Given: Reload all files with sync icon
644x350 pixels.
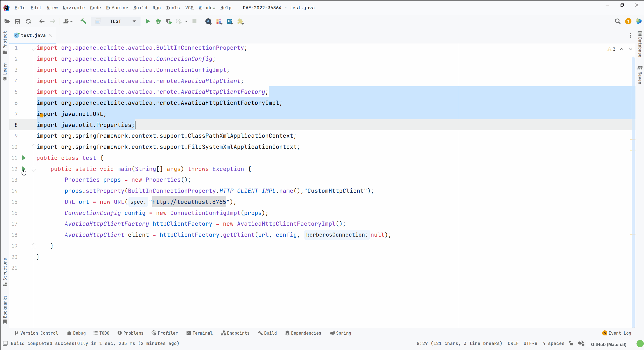Looking at the screenshot, I should [28, 21].
